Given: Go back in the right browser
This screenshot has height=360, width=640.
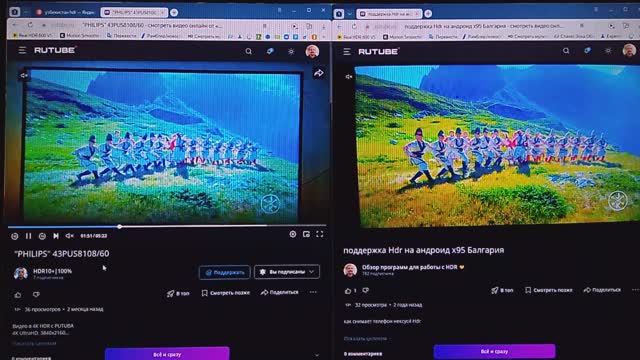Looking at the screenshot, I should tap(340, 27).
